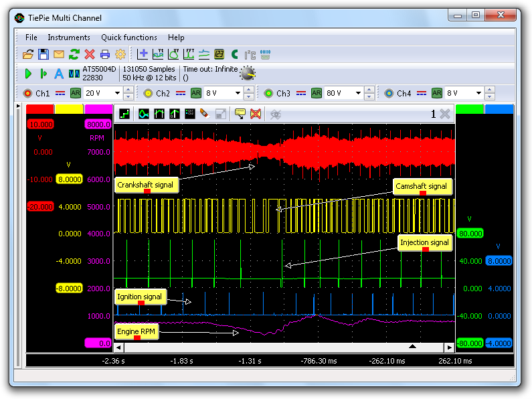The width and height of the screenshot is (532, 399).
Task: Click the graph horizontal scrollbar right arrow
Action: click(x=449, y=347)
